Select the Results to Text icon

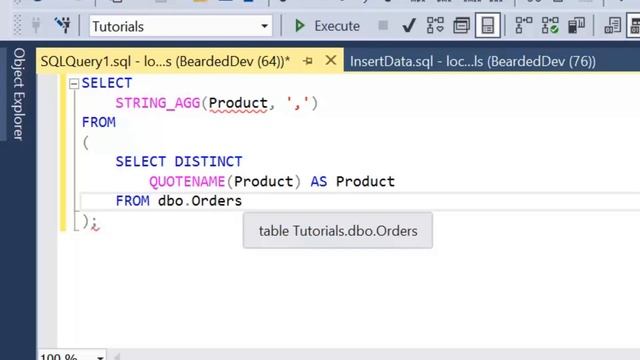point(612,26)
